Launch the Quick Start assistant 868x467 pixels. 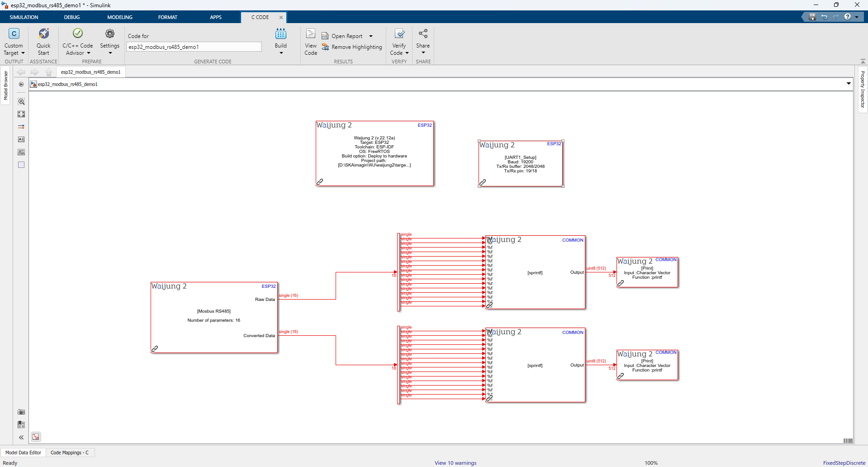[x=43, y=42]
